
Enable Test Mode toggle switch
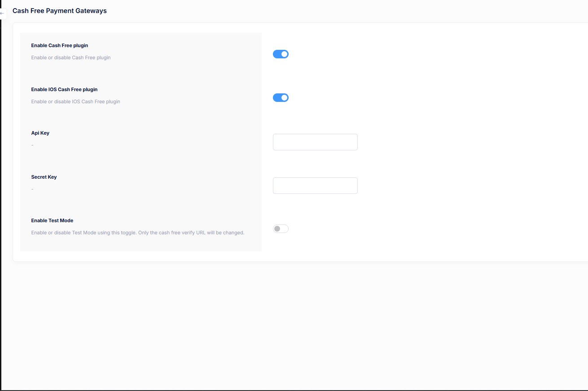(x=281, y=228)
